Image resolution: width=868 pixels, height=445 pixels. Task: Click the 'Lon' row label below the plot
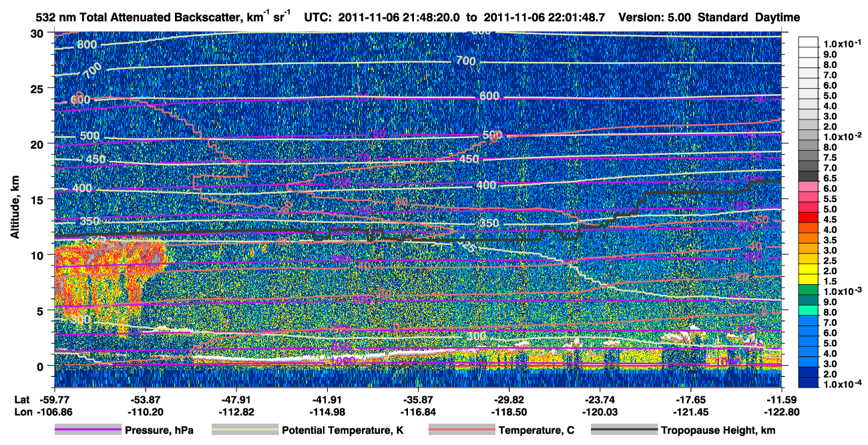(x=22, y=412)
